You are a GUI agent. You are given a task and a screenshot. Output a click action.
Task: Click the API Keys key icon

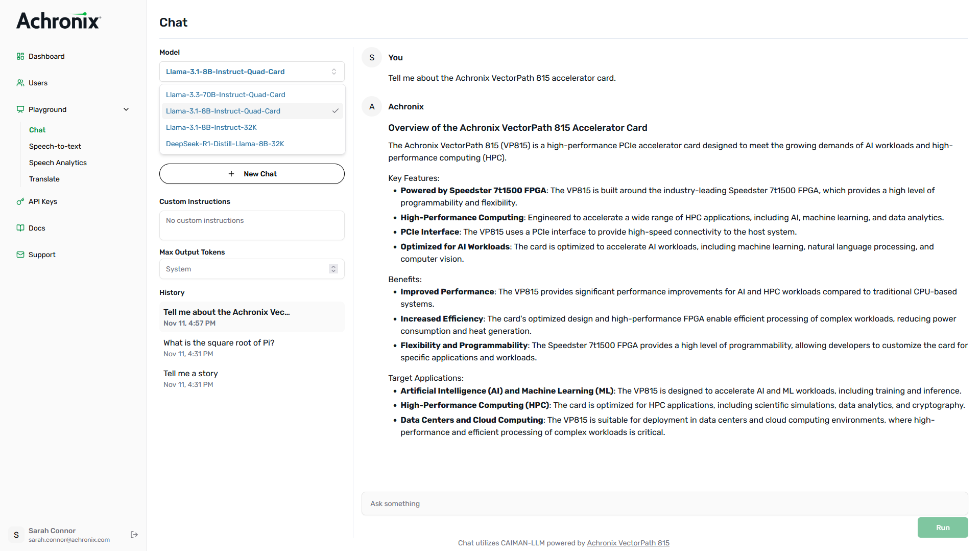tap(20, 201)
